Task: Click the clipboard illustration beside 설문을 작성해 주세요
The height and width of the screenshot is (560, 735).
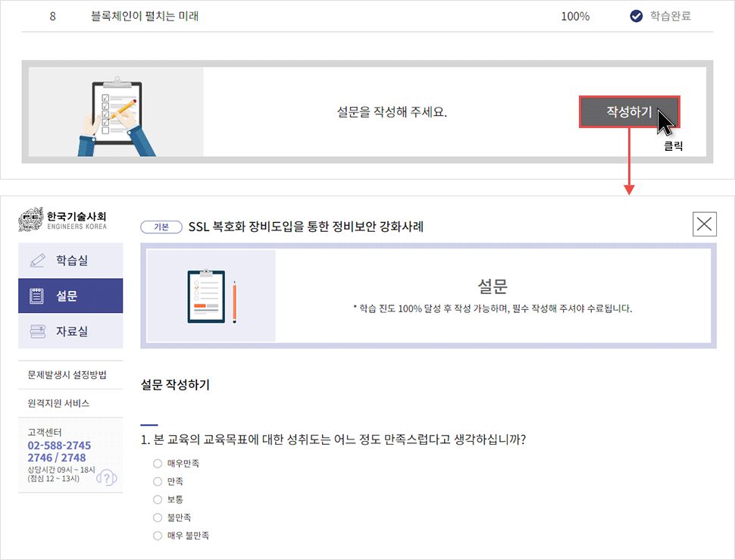Action: (115, 111)
